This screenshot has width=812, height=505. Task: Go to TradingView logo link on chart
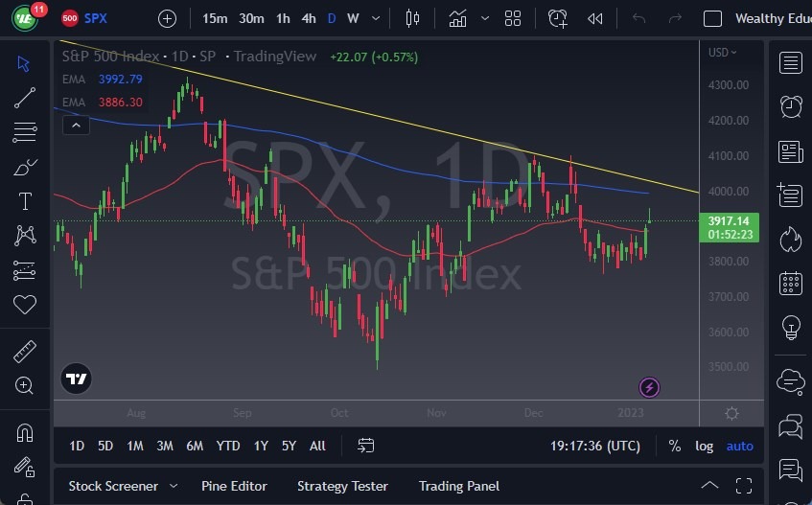76,379
